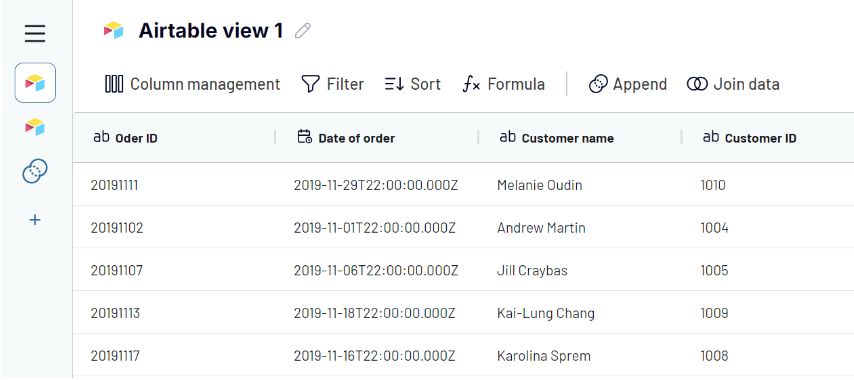This screenshot has height=380, width=854.
Task: Click date cell 2019-11-18T22:00:00.000Z
Action: coord(375,313)
